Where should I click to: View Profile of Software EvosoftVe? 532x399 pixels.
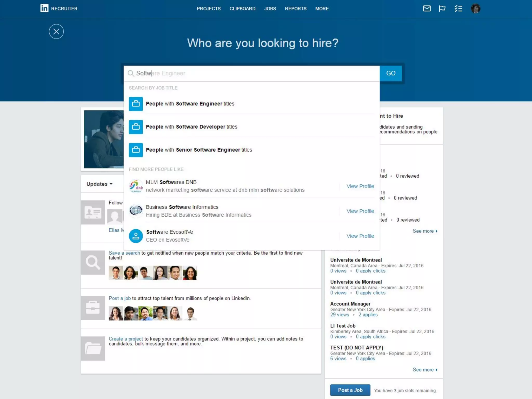pos(360,236)
